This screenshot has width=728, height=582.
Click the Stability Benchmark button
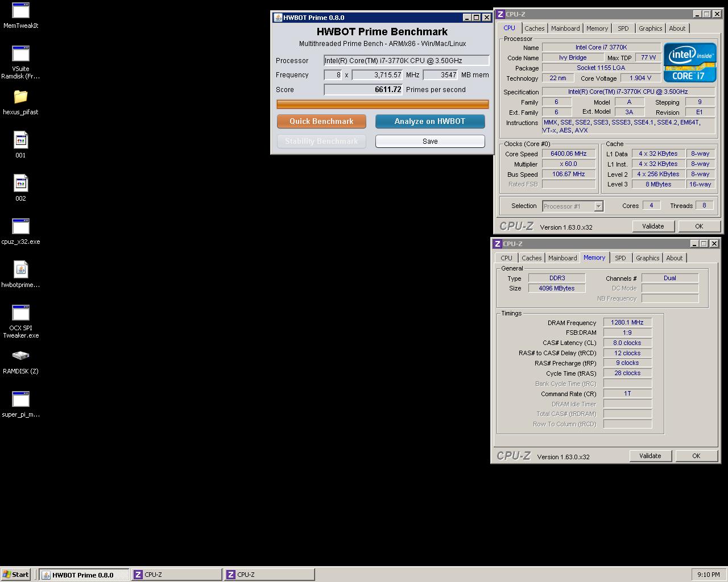pyautogui.click(x=321, y=141)
